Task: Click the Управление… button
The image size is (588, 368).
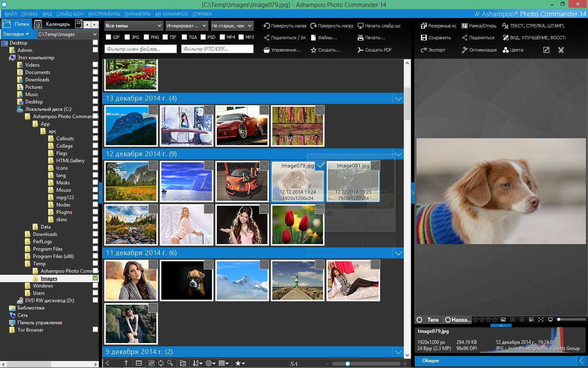Action: pyautogui.click(x=282, y=50)
